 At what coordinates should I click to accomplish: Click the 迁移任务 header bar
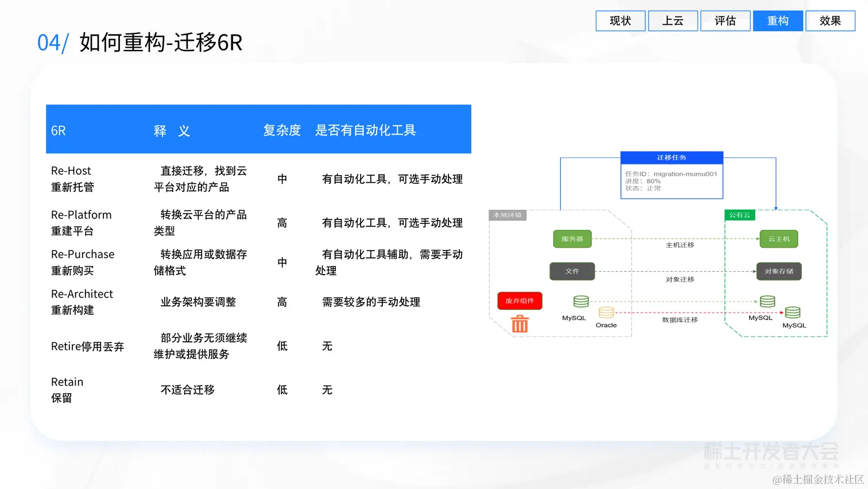(x=672, y=157)
